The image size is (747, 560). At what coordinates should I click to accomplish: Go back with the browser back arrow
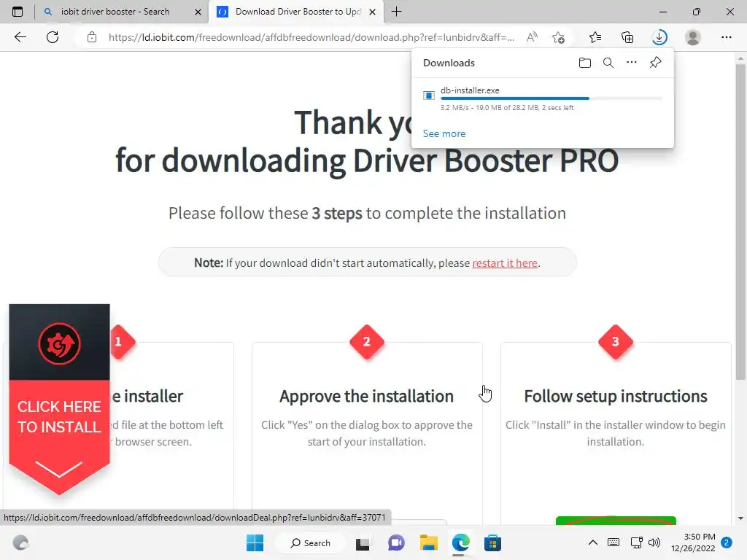(x=20, y=37)
